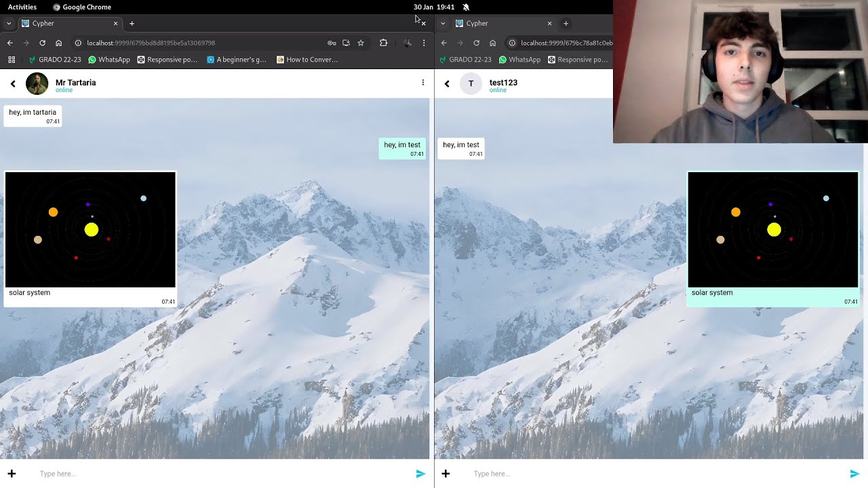Image resolution: width=868 pixels, height=488 pixels.
Task: Click test123 name in chat header
Action: tap(503, 82)
